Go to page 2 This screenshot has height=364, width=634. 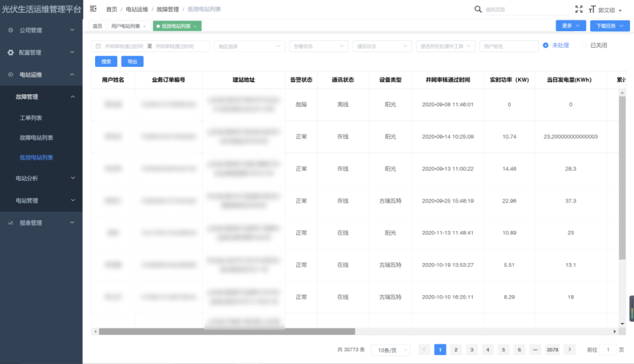(456, 349)
